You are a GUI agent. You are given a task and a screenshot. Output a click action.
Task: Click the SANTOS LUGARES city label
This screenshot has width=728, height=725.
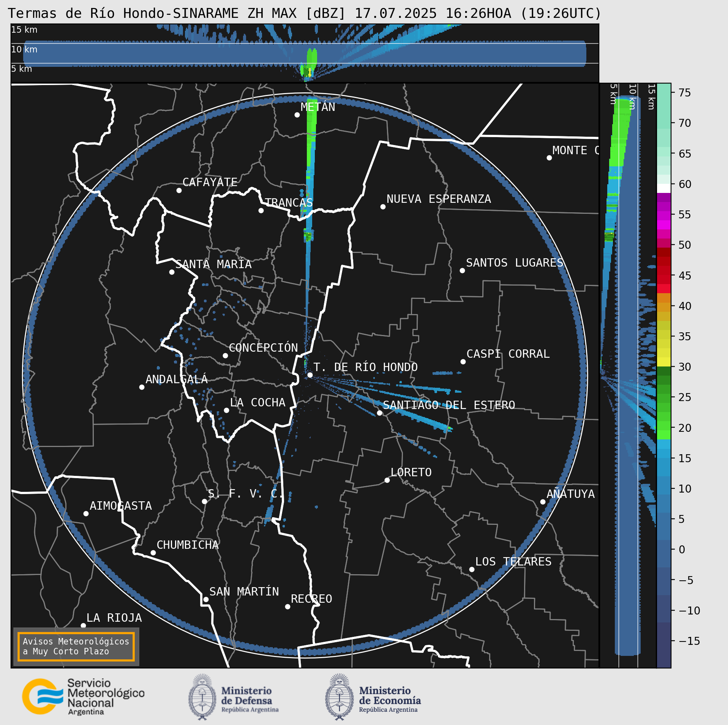pyautogui.click(x=515, y=263)
